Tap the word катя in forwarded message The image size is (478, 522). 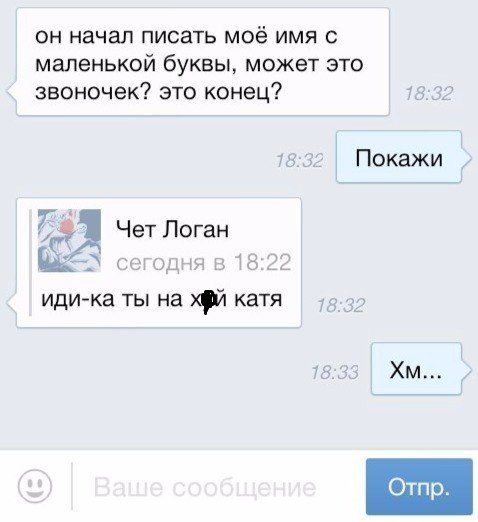click(x=258, y=299)
